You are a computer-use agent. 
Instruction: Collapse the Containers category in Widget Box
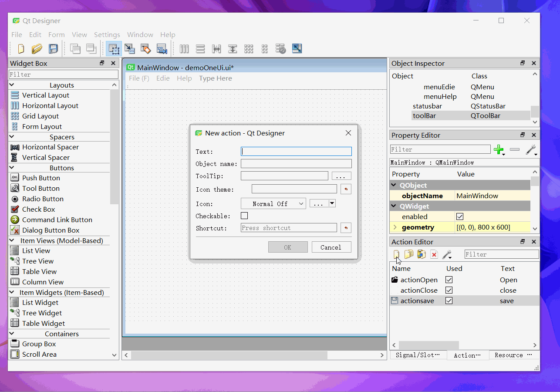click(12, 334)
